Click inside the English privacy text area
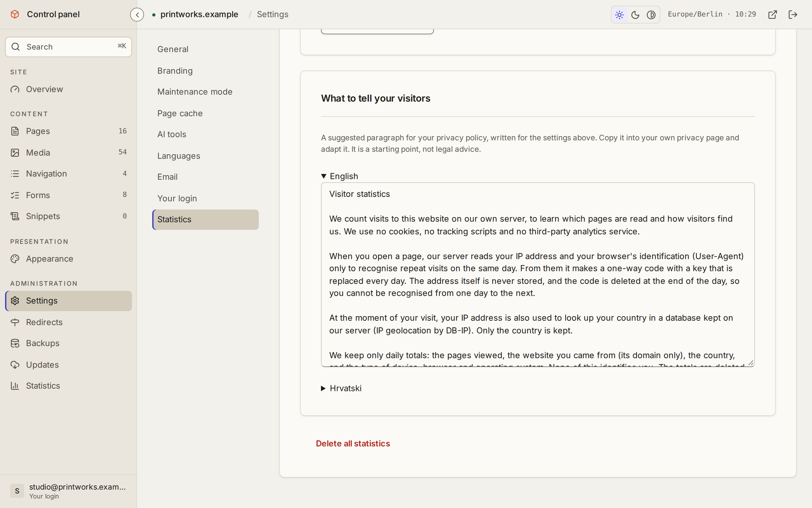The width and height of the screenshot is (812, 508). [538, 275]
